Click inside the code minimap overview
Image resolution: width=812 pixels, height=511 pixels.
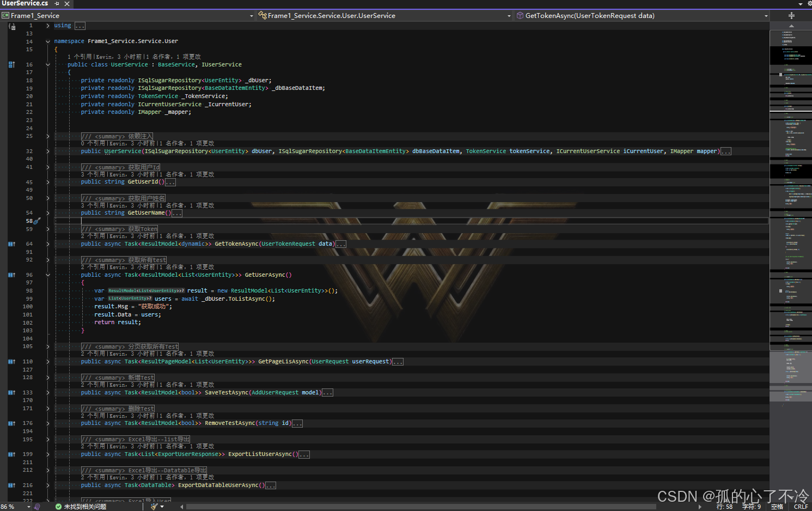coord(791,218)
